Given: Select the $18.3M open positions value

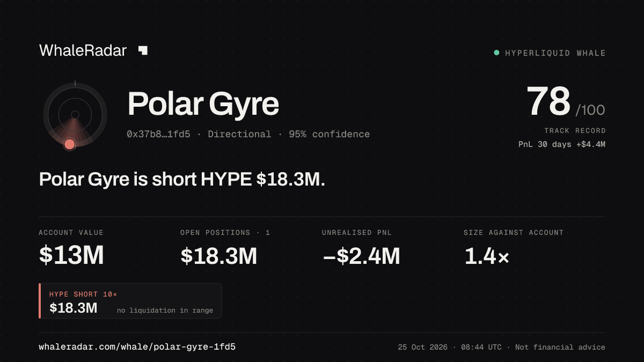Looking at the screenshot, I should [x=219, y=256].
